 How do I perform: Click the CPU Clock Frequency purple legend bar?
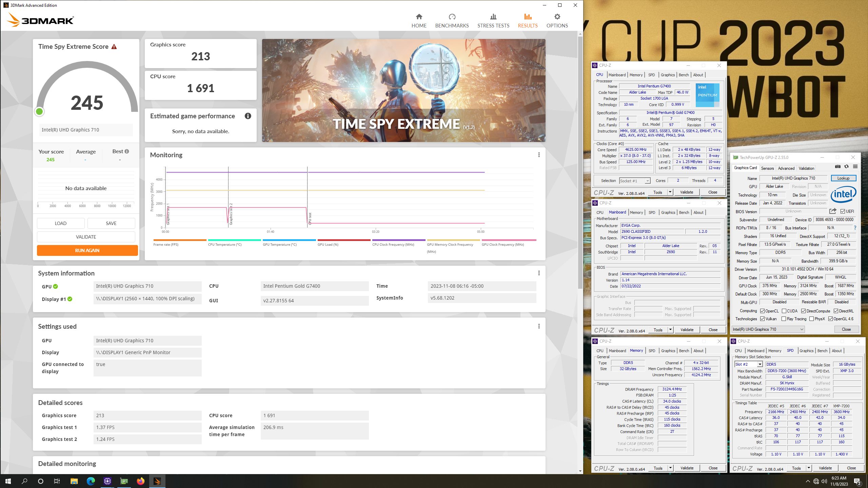pyautogui.click(x=399, y=240)
